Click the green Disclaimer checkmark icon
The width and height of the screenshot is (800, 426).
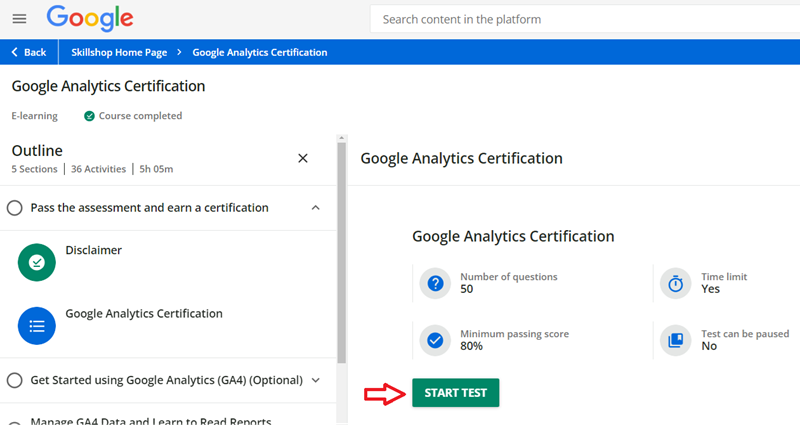[37, 262]
